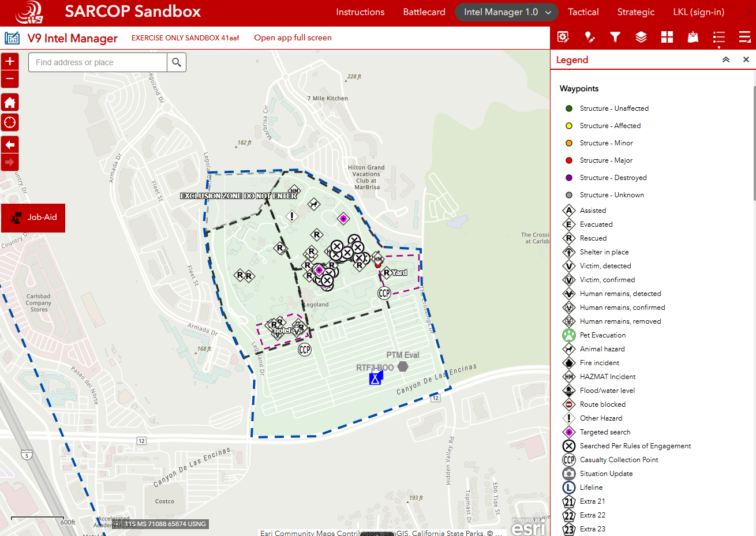Viewport: 756px width, 536px height.
Task: Collapse the Legend panel with double chevron
Action: [x=726, y=59]
